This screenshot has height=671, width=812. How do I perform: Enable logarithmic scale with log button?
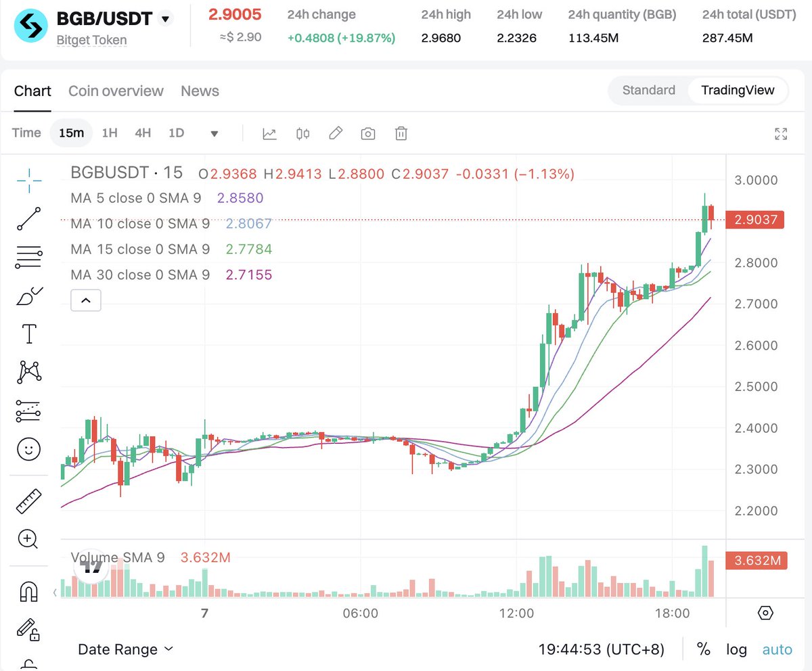pyautogui.click(x=736, y=649)
